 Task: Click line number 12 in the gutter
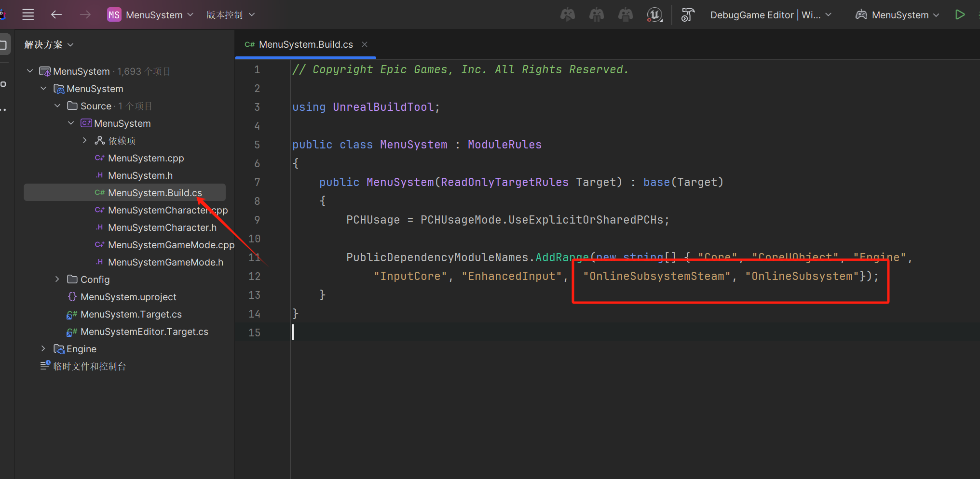tap(254, 276)
